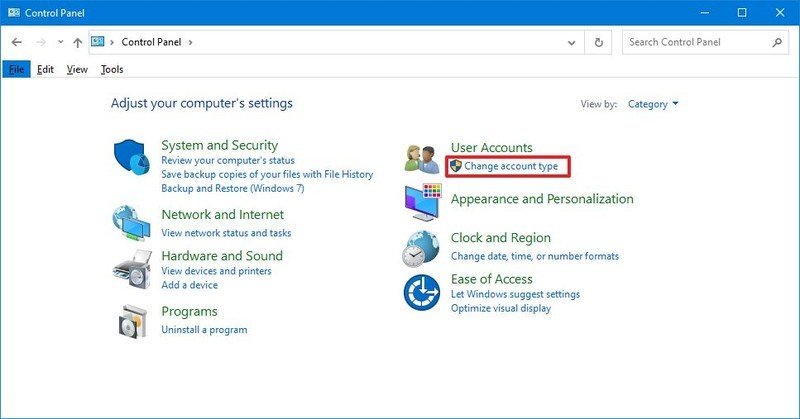The width and height of the screenshot is (800, 419).
Task: Click Change account type link
Action: [511, 166]
